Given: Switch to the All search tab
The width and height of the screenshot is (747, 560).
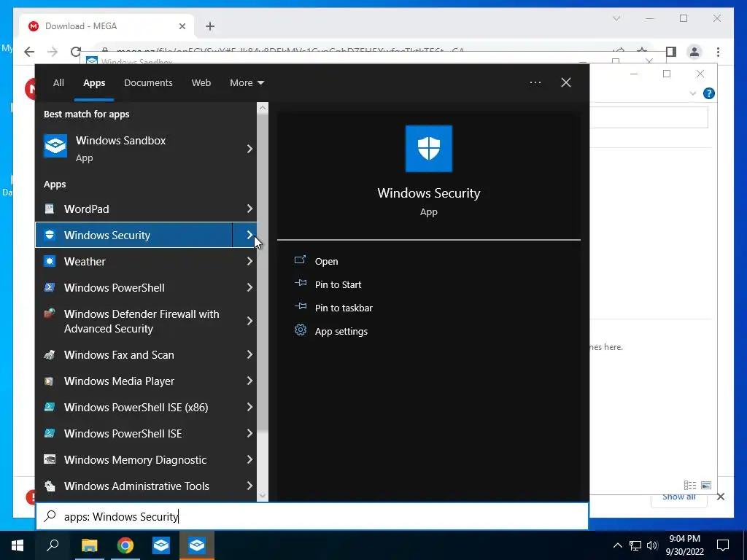Looking at the screenshot, I should pos(58,83).
